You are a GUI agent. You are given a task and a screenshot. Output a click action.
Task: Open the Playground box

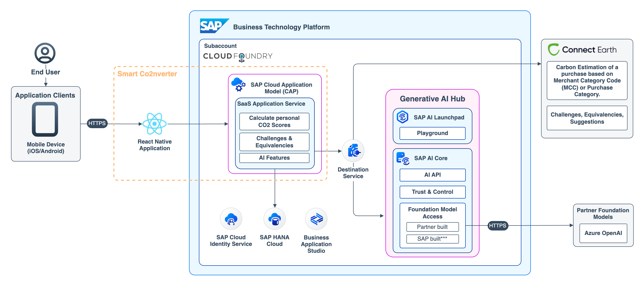click(x=432, y=133)
